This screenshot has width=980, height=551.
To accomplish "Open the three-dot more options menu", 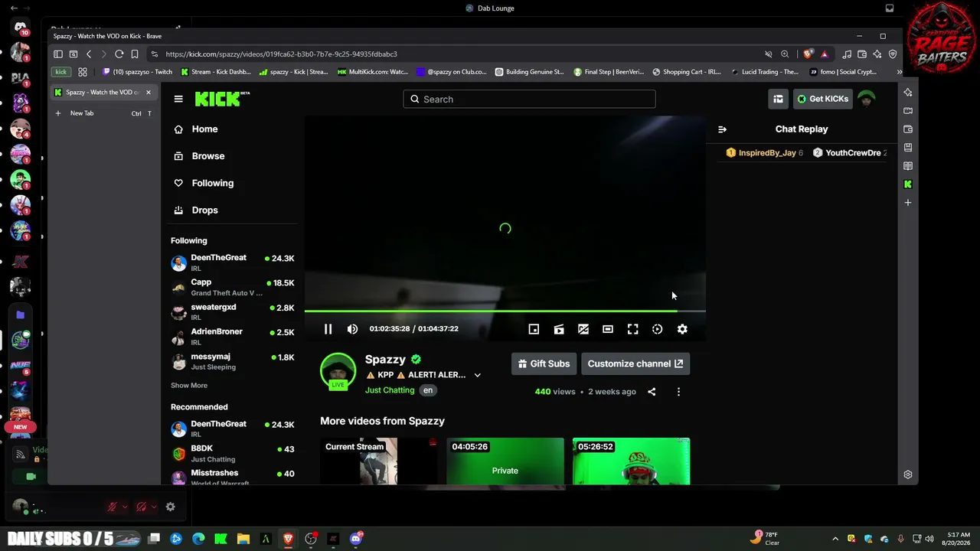I will 678,392.
